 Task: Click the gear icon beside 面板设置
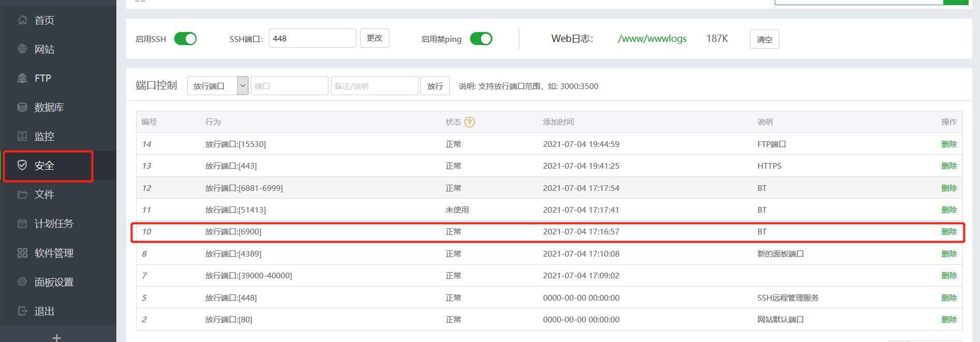(x=22, y=282)
